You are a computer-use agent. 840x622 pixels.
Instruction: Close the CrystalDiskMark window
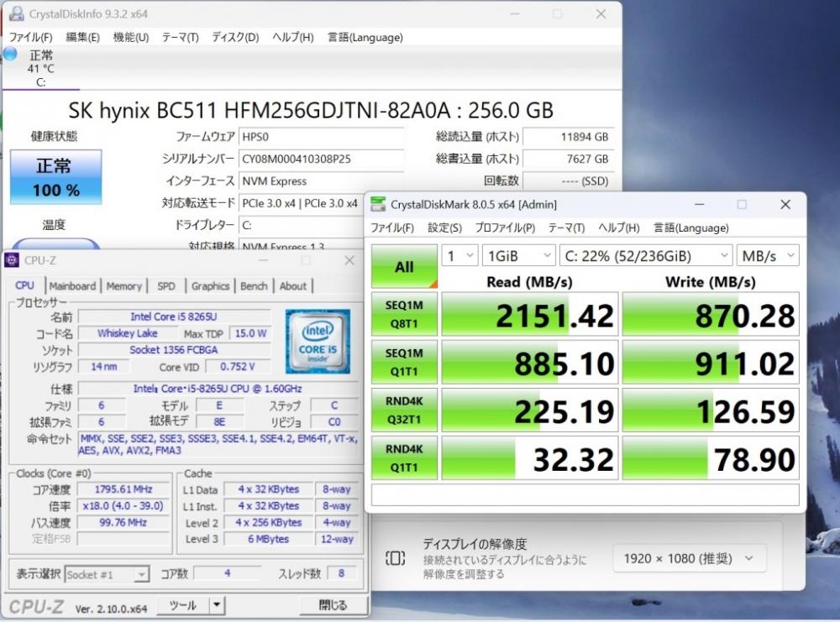785,204
